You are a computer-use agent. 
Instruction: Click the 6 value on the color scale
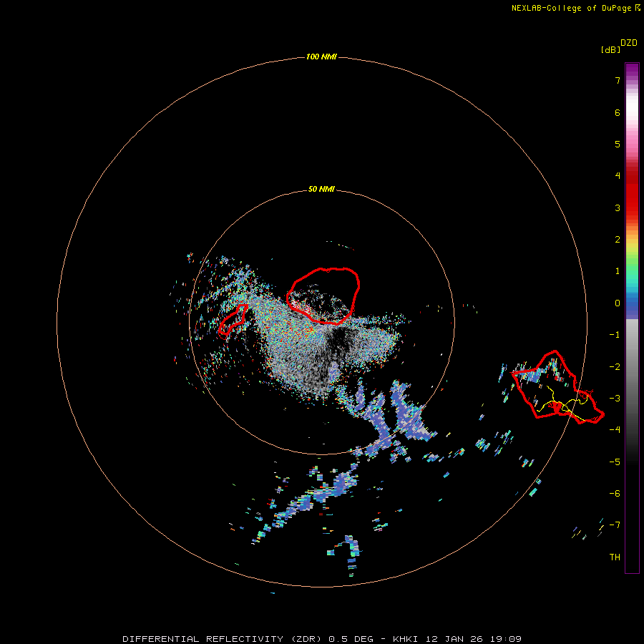[618, 112]
